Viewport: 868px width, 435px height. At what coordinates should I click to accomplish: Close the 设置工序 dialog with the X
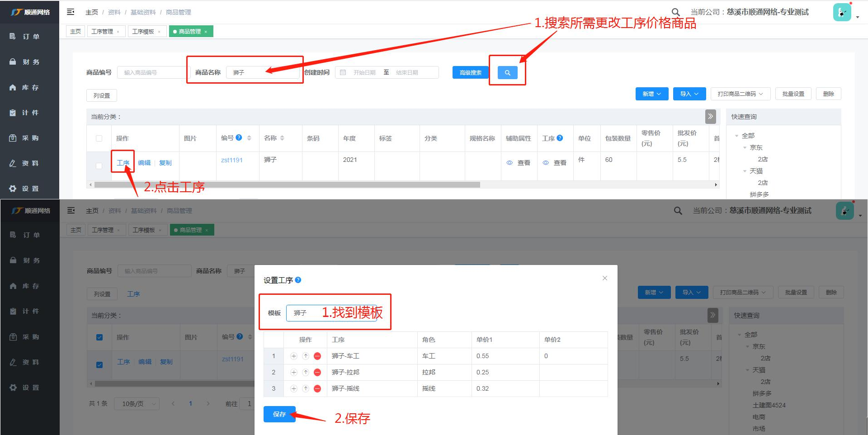605,278
